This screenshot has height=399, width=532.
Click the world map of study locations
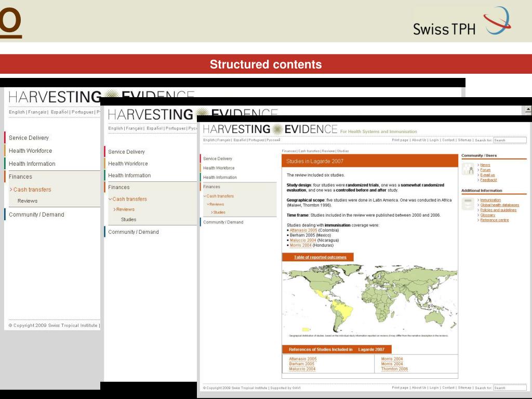point(369,299)
